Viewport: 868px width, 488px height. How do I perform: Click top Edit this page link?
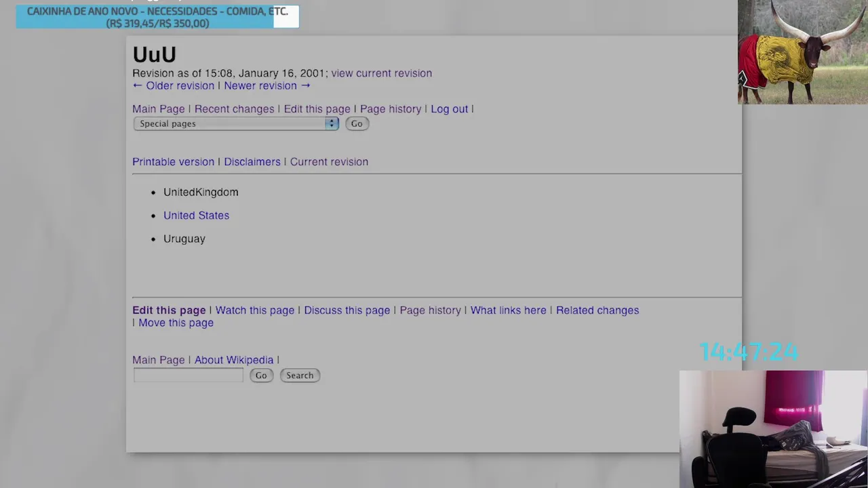point(317,108)
